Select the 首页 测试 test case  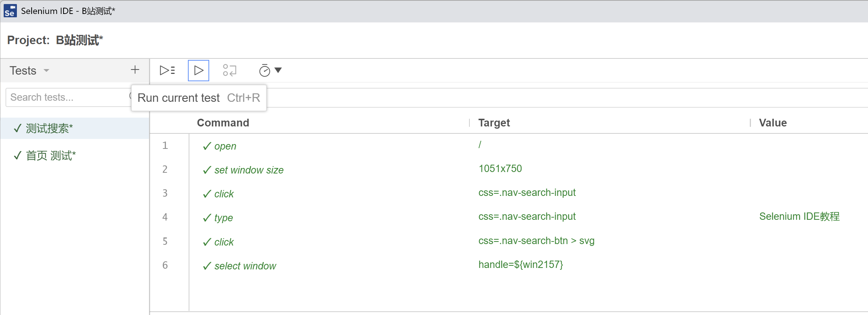[51, 155]
